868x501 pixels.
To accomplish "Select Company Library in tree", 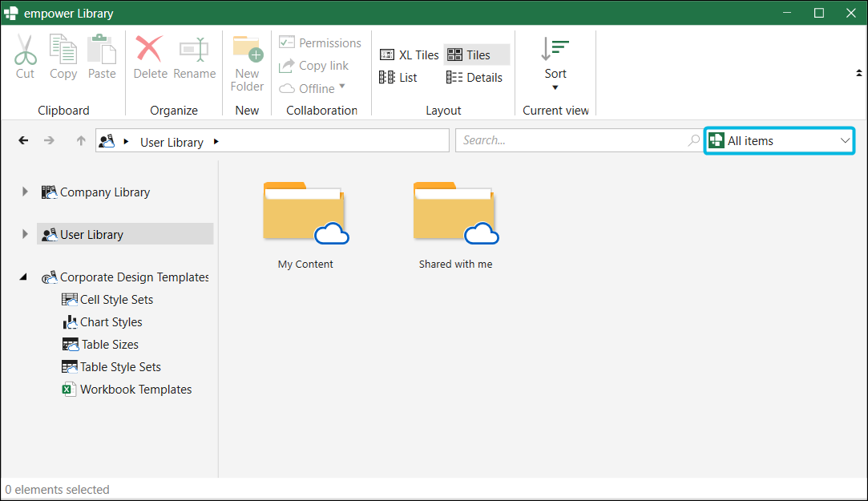I will click(95, 192).
